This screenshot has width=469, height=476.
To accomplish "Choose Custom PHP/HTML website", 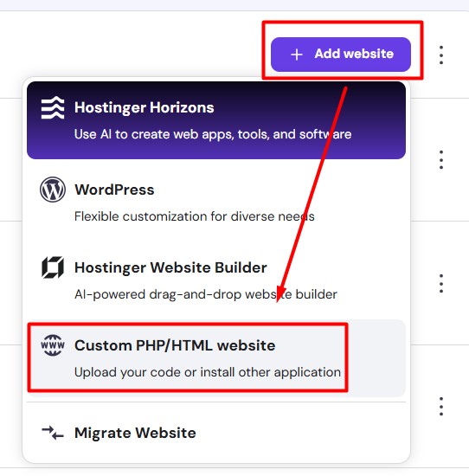I will [216, 358].
